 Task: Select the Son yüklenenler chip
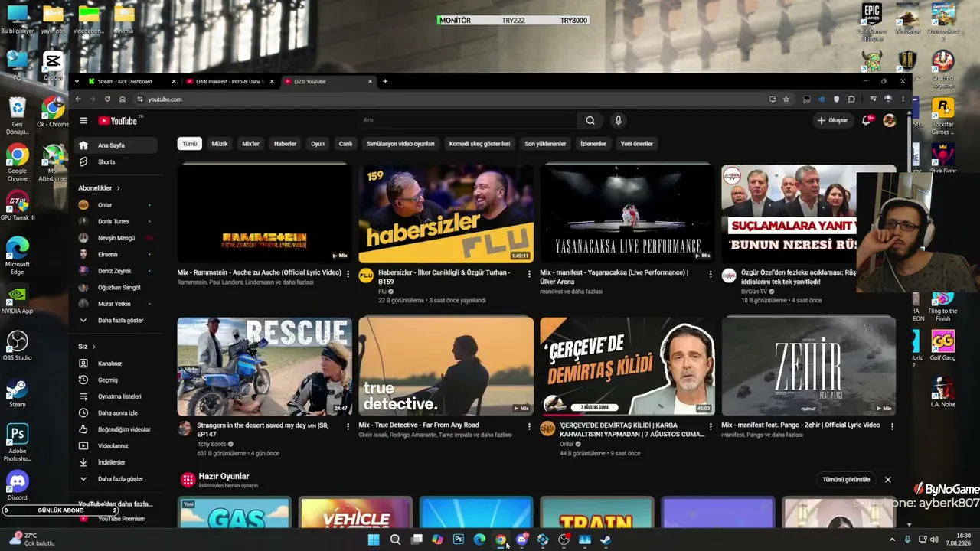tap(545, 144)
